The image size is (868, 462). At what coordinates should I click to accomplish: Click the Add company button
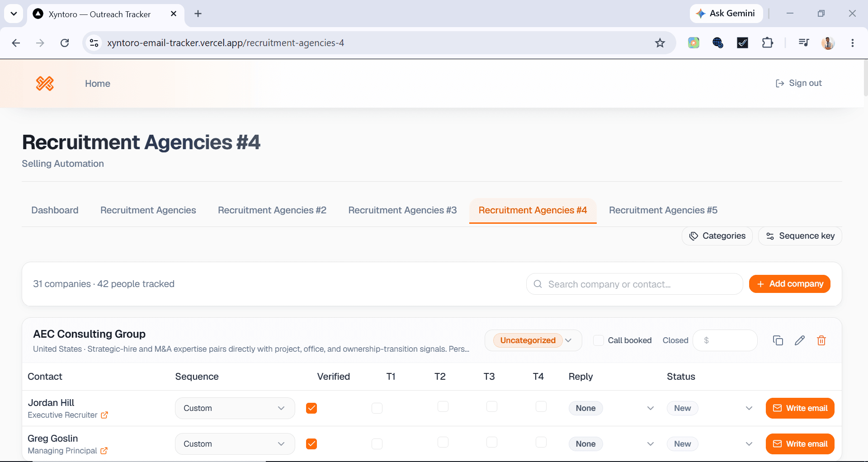tap(790, 284)
